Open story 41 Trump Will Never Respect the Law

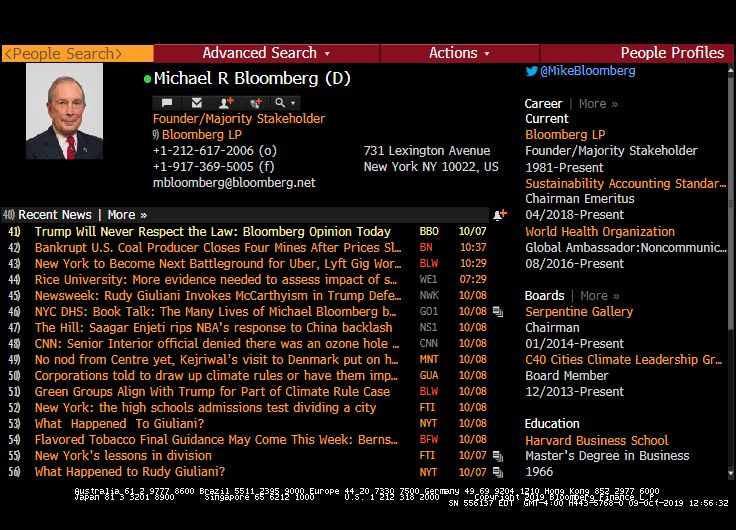(213, 231)
